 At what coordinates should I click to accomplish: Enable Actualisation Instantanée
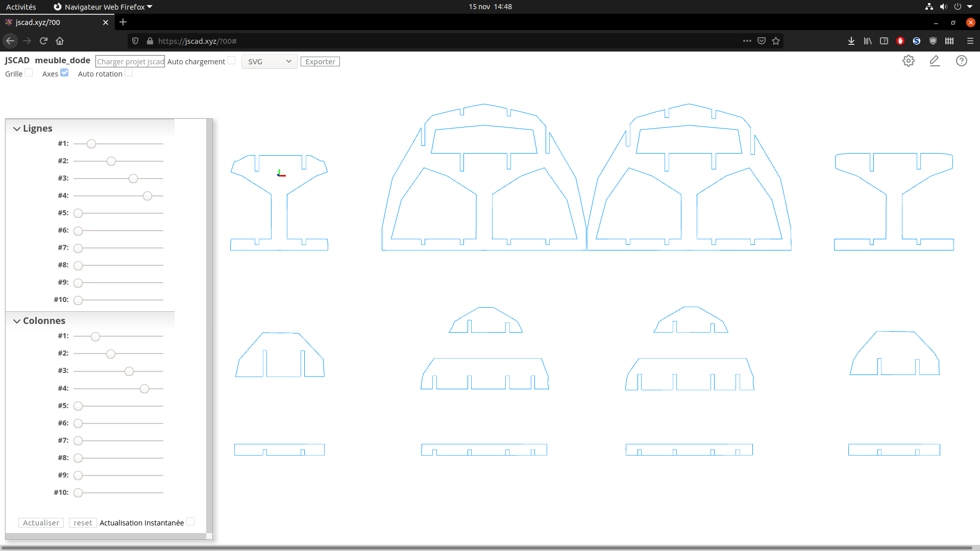[x=190, y=521]
